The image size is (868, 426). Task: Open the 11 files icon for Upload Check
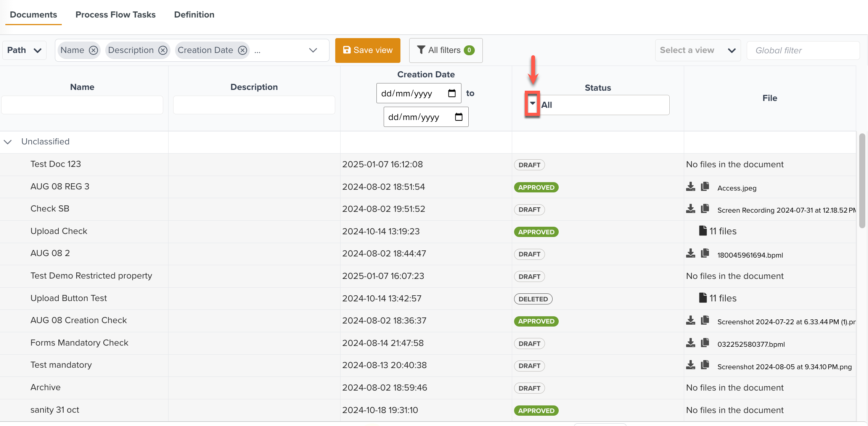tap(702, 231)
